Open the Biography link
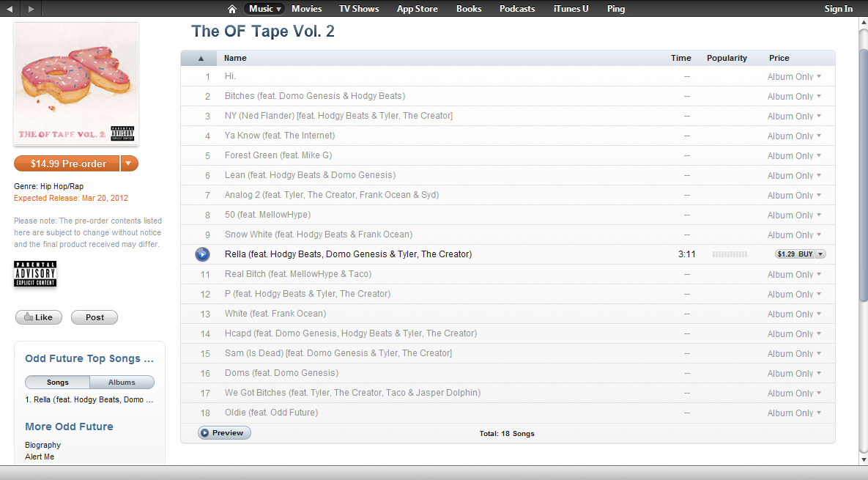The height and width of the screenshot is (480, 868). (42, 445)
